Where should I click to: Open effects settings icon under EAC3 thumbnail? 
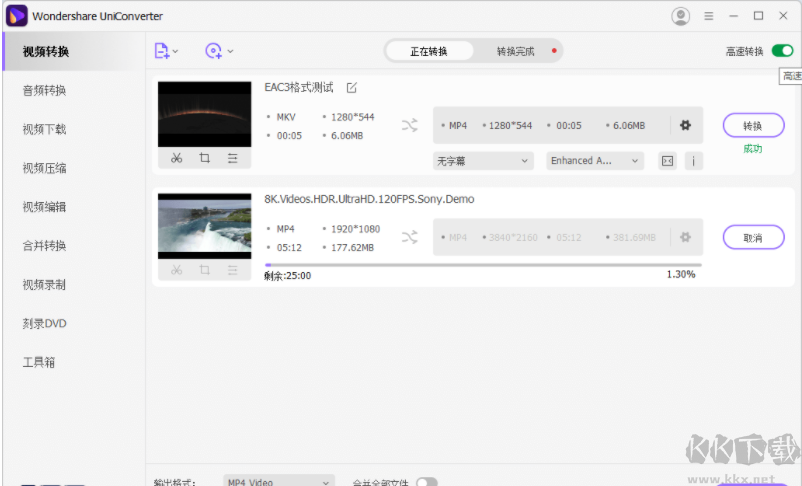[x=232, y=158]
